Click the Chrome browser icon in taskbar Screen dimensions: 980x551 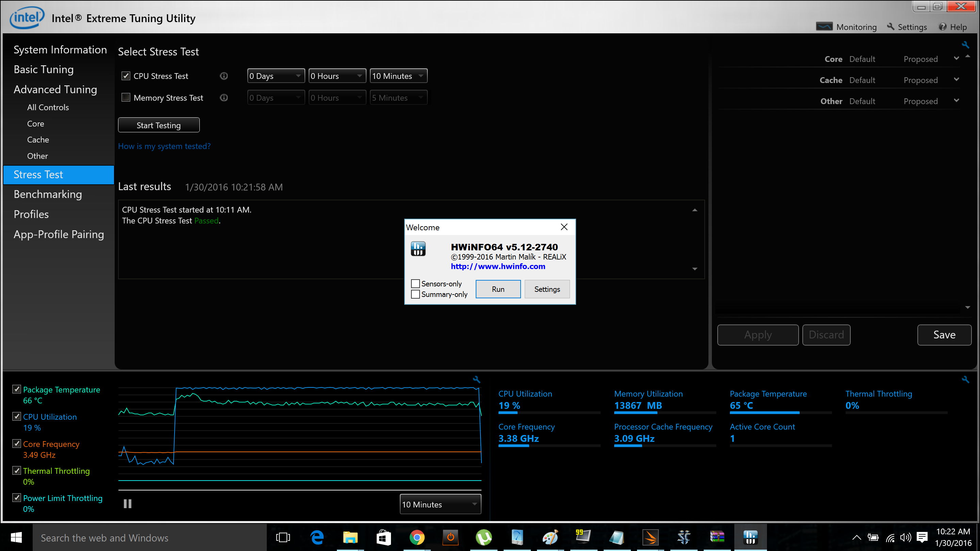coord(416,537)
